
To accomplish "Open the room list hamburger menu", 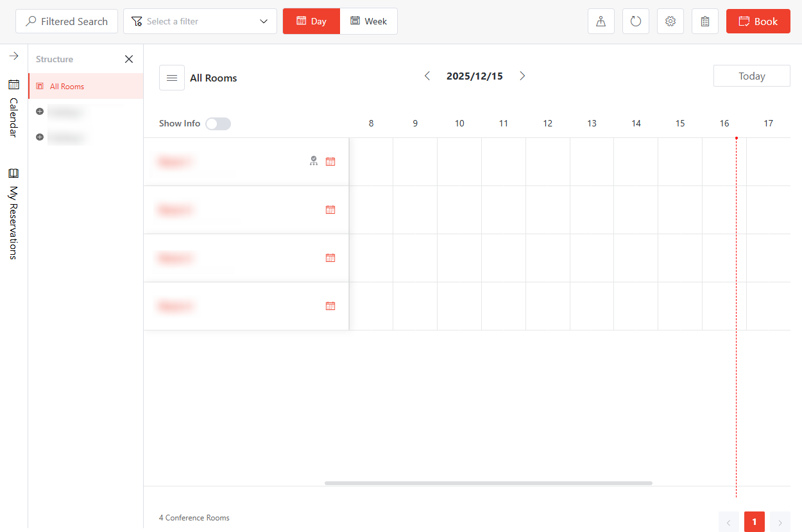I will [x=171, y=78].
